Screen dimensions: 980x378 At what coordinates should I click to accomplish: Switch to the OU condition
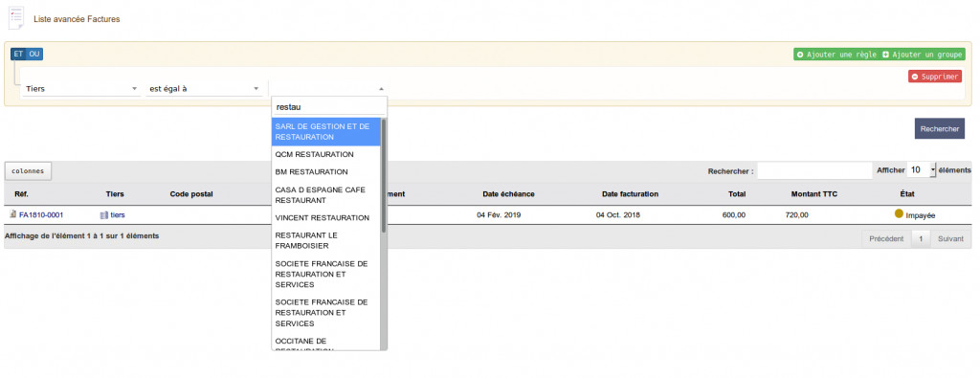click(x=34, y=54)
